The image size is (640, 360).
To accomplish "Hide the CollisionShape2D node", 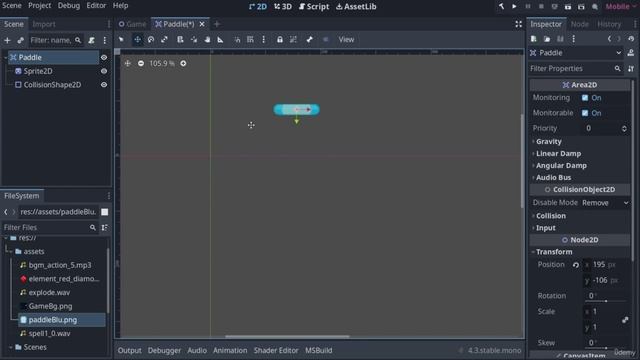I will pyautogui.click(x=104, y=85).
